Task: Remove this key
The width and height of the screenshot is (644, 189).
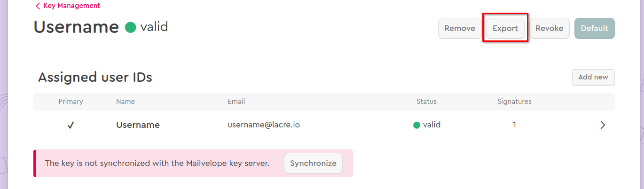Action: pos(460,28)
